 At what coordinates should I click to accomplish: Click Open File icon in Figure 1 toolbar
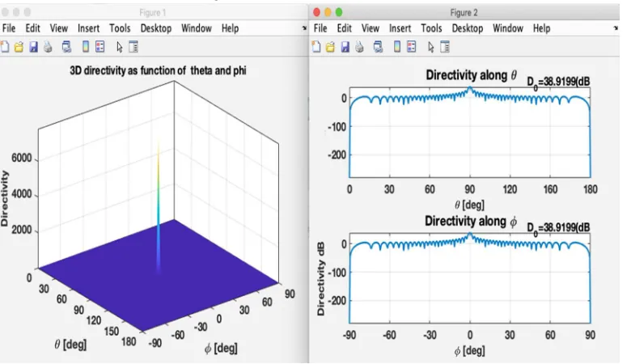pyautogui.click(x=19, y=47)
